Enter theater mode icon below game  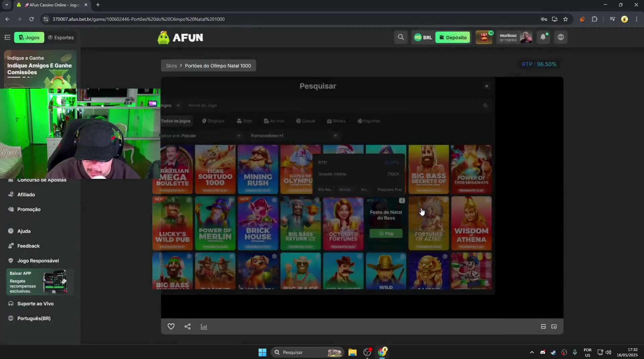coord(543,326)
